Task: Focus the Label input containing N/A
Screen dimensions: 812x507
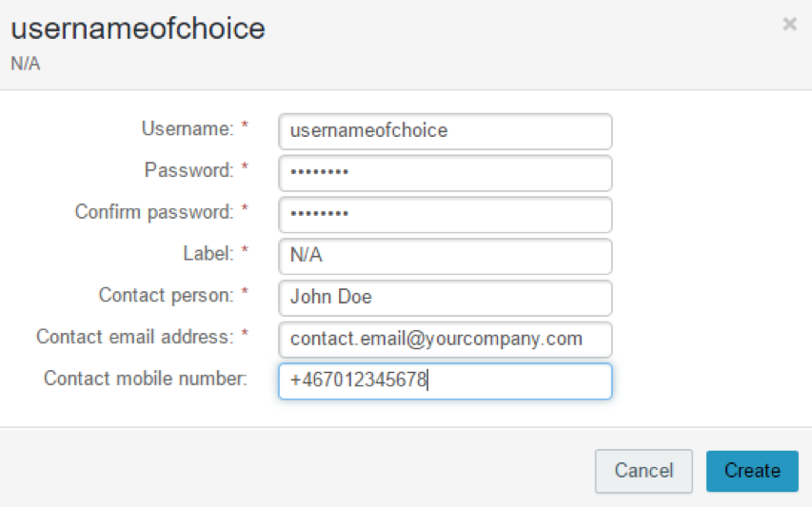Action: [x=445, y=256]
